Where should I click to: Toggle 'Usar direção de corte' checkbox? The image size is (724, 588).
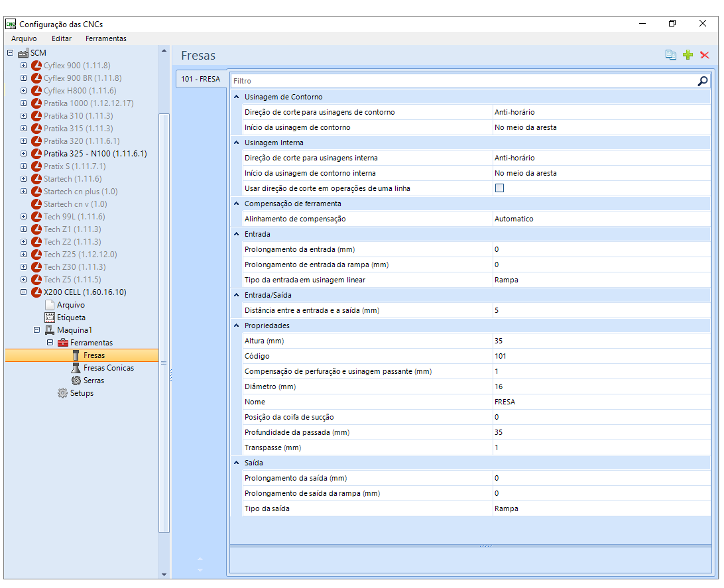[499, 188]
